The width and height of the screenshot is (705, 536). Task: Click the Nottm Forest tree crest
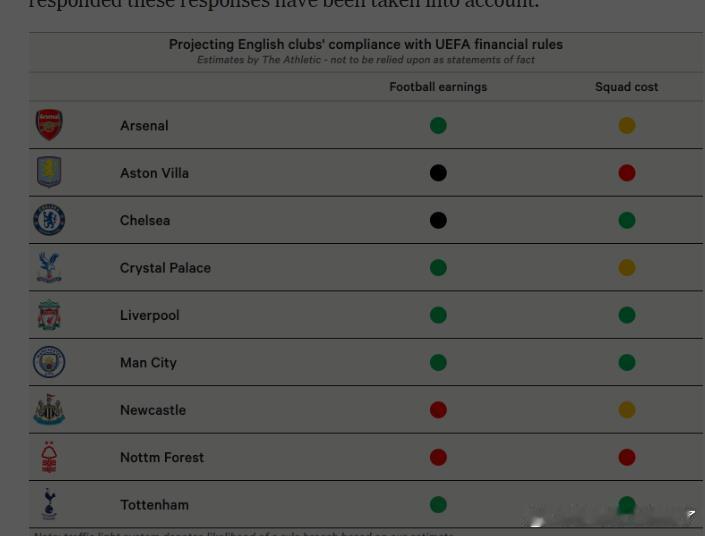49,457
